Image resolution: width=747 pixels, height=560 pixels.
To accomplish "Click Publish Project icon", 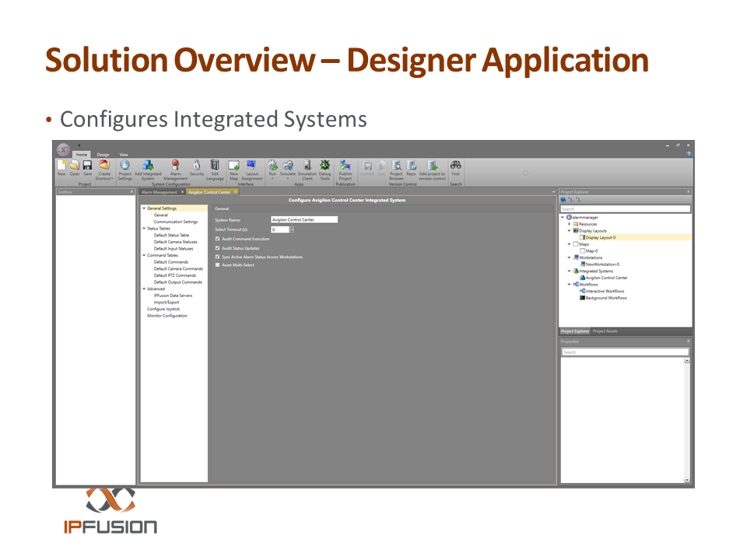I will (x=345, y=165).
